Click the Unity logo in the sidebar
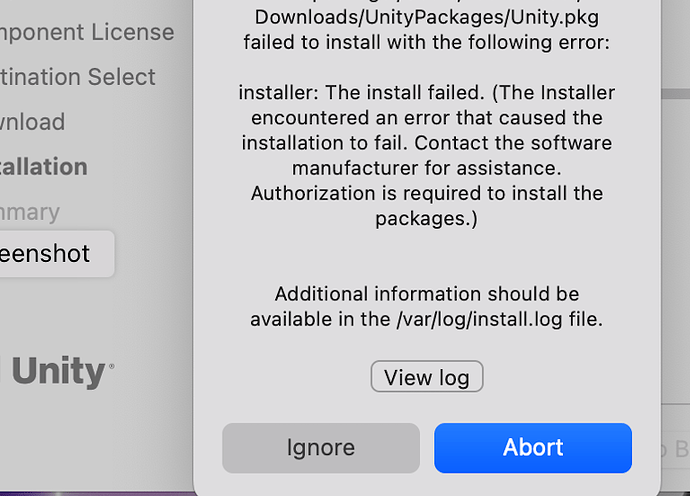This screenshot has width=690, height=496. (x=60, y=373)
